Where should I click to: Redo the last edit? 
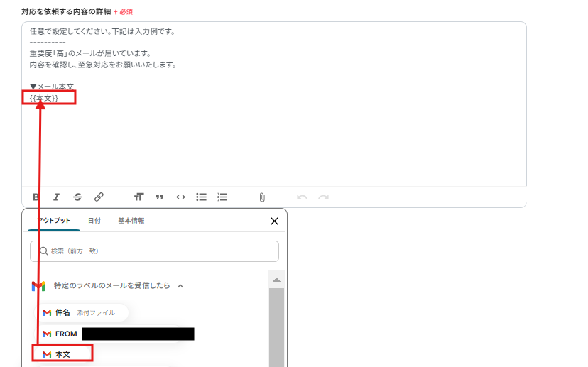pyautogui.click(x=323, y=197)
